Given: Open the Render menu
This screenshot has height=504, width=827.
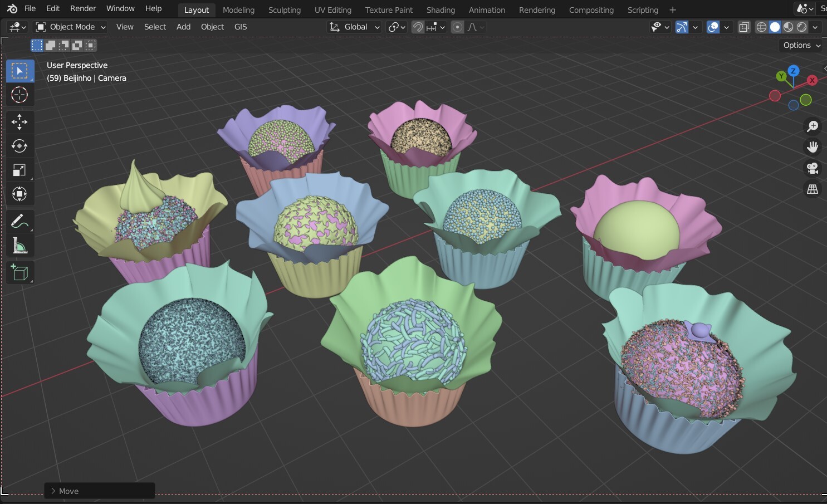Looking at the screenshot, I should pyautogui.click(x=83, y=8).
